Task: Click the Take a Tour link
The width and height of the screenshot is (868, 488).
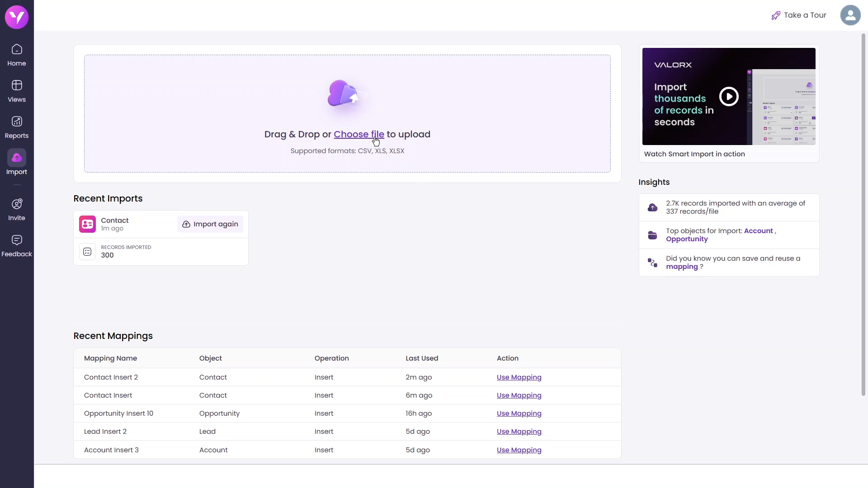Action: coord(799,15)
